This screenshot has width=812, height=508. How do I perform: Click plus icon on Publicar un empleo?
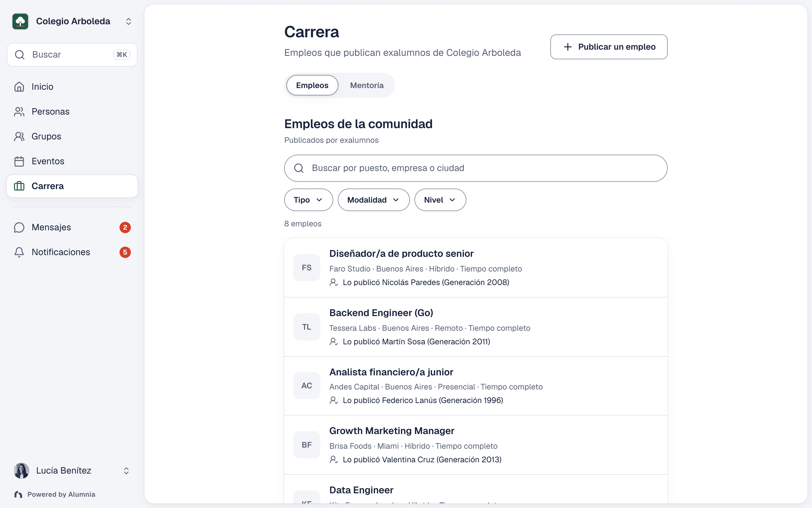pos(568,47)
